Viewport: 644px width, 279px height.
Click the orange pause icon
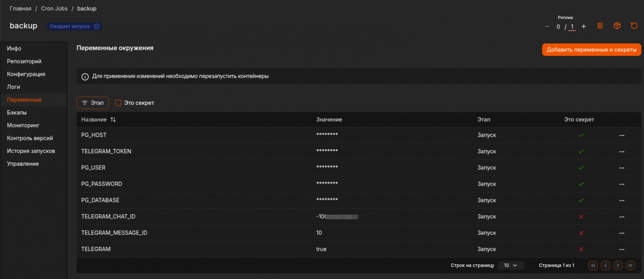[600, 26]
